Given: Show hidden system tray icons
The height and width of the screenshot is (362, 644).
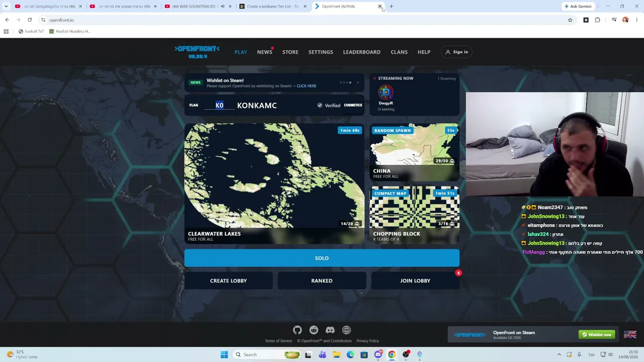Looking at the screenshot, I should pos(559,354).
